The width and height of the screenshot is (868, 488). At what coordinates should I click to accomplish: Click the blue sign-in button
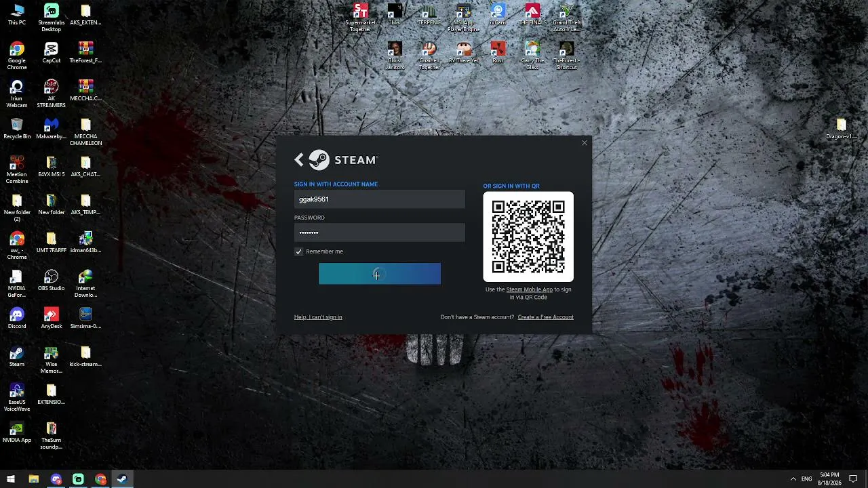click(x=380, y=274)
